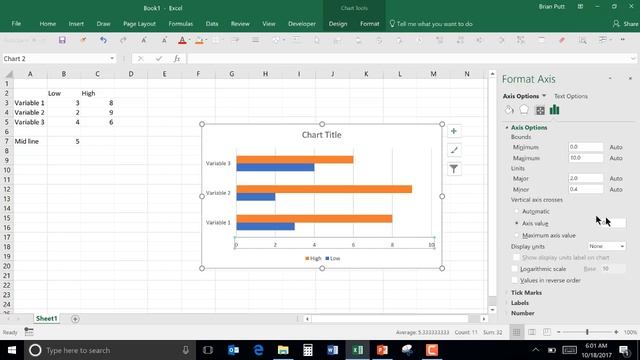Open the Format Axis pane options arrow
This screenshot has height=360, width=640.
click(x=610, y=78)
